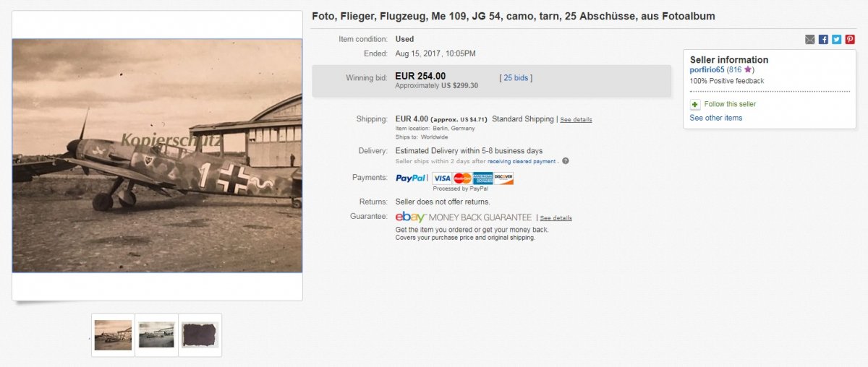Follow this seller

[730, 105]
